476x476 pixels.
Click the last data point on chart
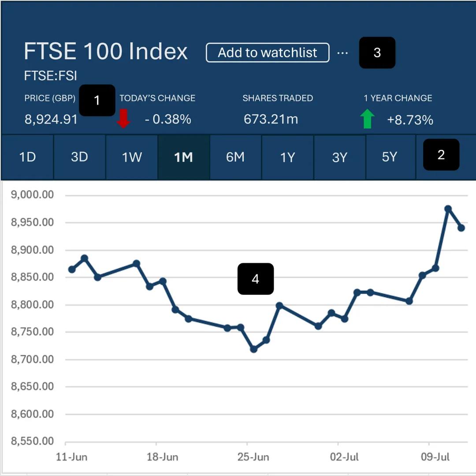pyautogui.click(x=461, y=228)
